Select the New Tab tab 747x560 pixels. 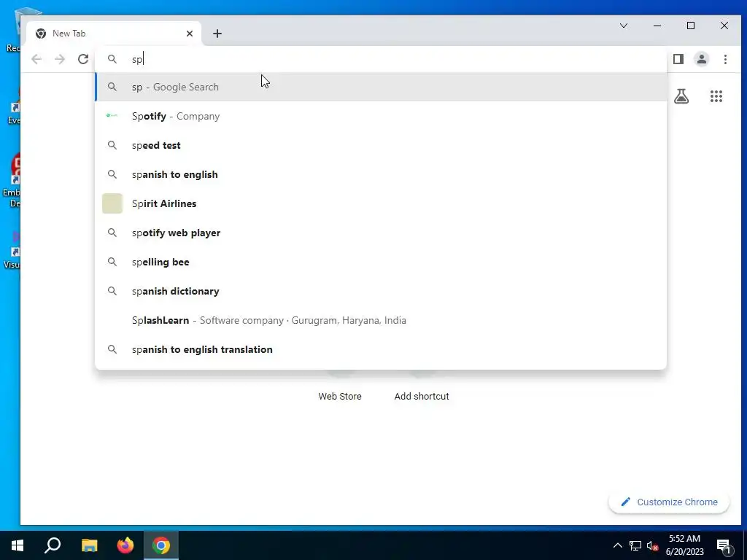click(x=115, y=34)
